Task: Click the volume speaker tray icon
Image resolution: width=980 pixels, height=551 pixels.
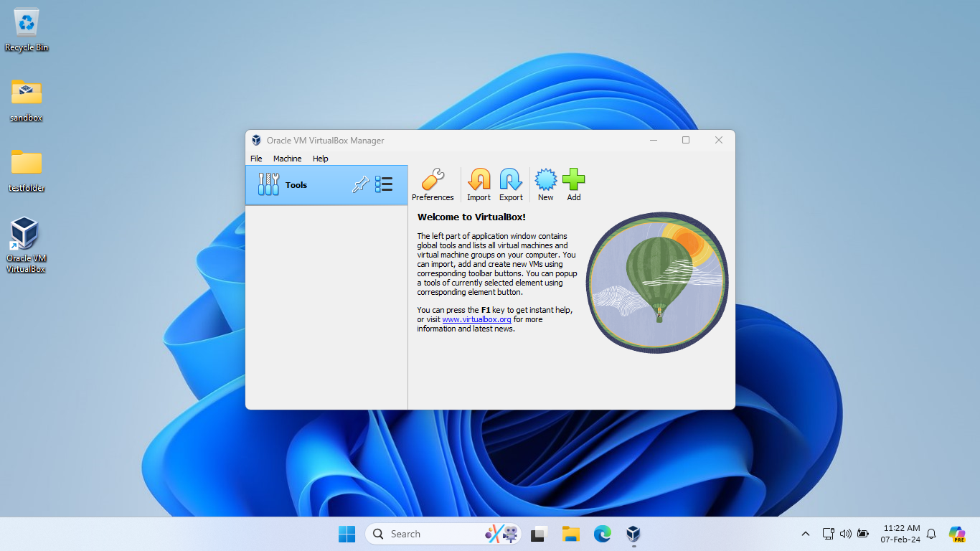Action: [845, 534]
